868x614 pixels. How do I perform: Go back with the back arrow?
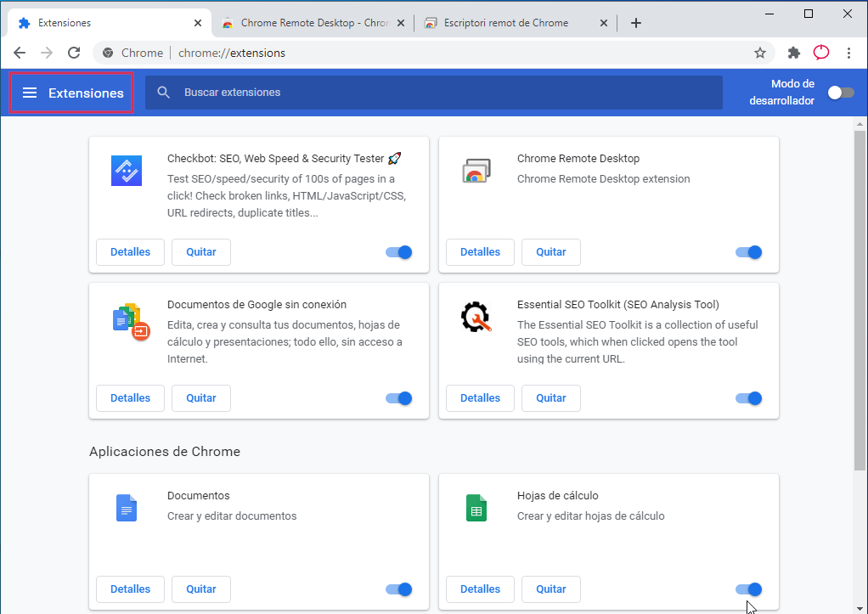(20, 53)
